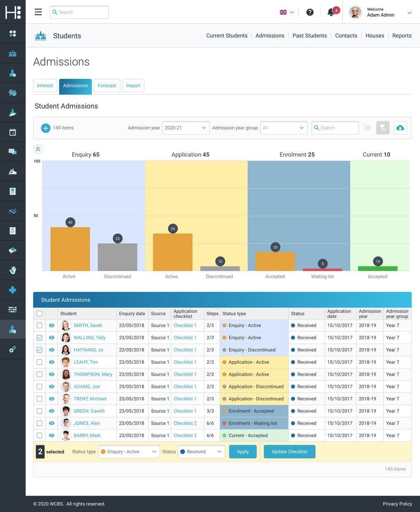Screen dimensions: 420x512
Task: Open Checklist 2 for JONES, Alex
Action: point(185,423)
